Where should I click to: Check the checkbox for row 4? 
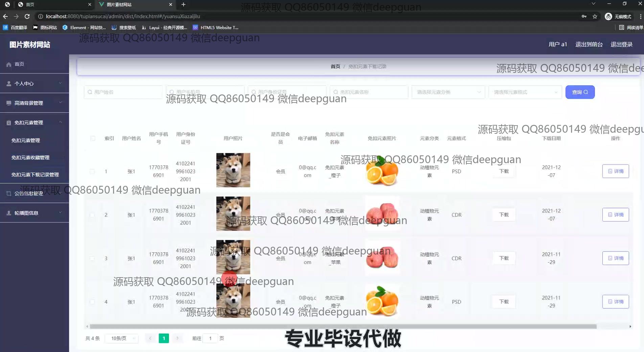(x=92, y=302)
